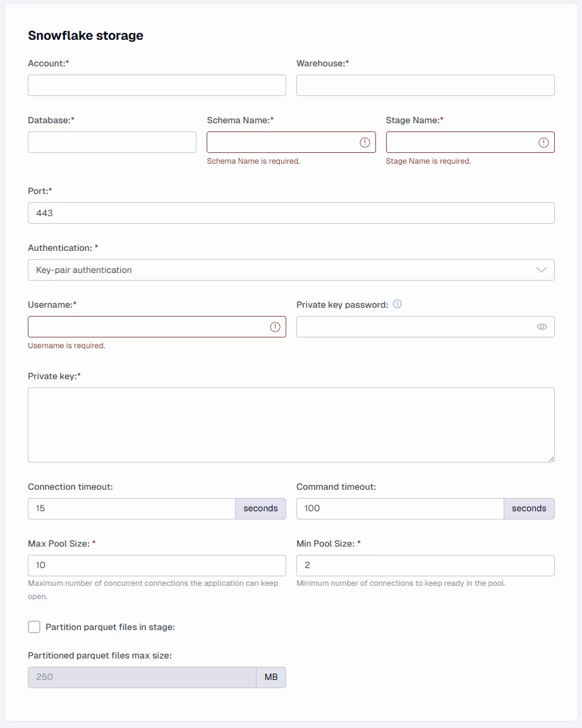Click the Private key password info icon
The width and height of the screenshot is (582, 728).
[397, 304]
